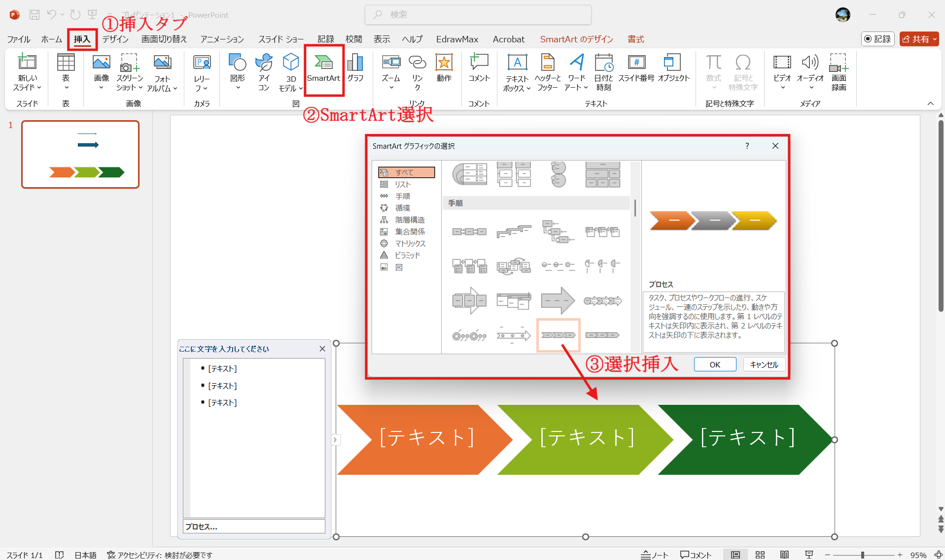
Task: Open the Notes (ノート) pane from status bar
Action: click(654, 555)
